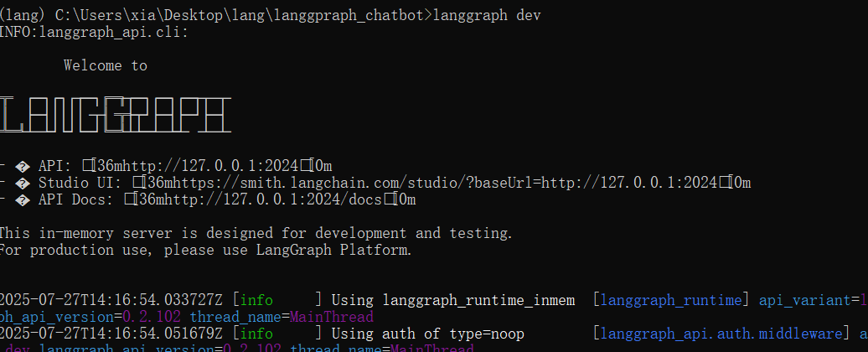Click the '[langgraph_runtime]' logger name
This screenshot has width=868, height=352.
671,300
